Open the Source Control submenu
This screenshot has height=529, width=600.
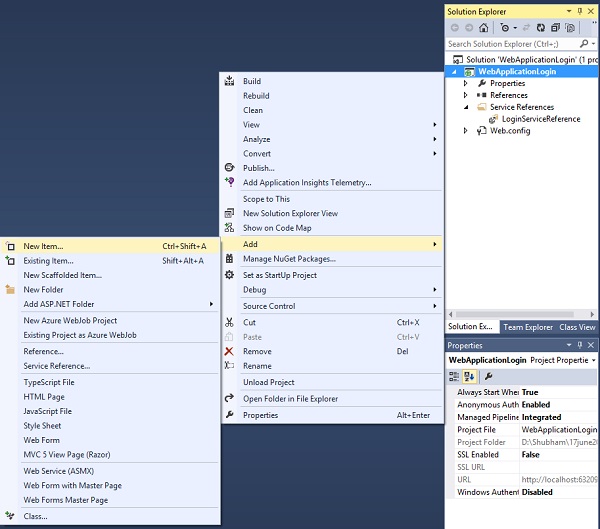(x=332, y=306)
